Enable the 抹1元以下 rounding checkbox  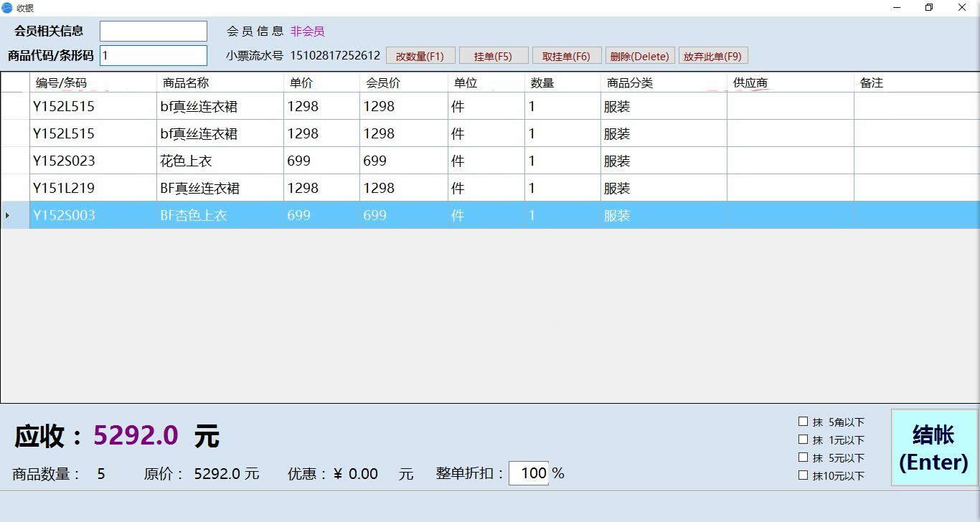(804, 441)
